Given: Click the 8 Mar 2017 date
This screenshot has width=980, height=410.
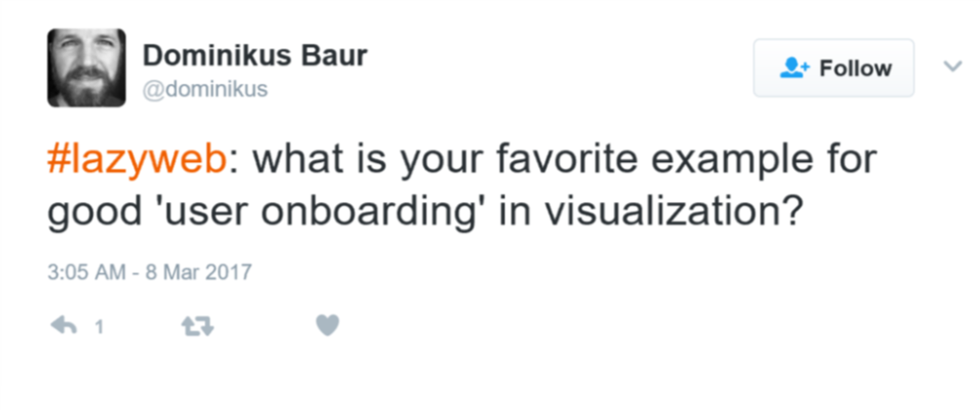Looking at the screenshot, I should (199, 274).
